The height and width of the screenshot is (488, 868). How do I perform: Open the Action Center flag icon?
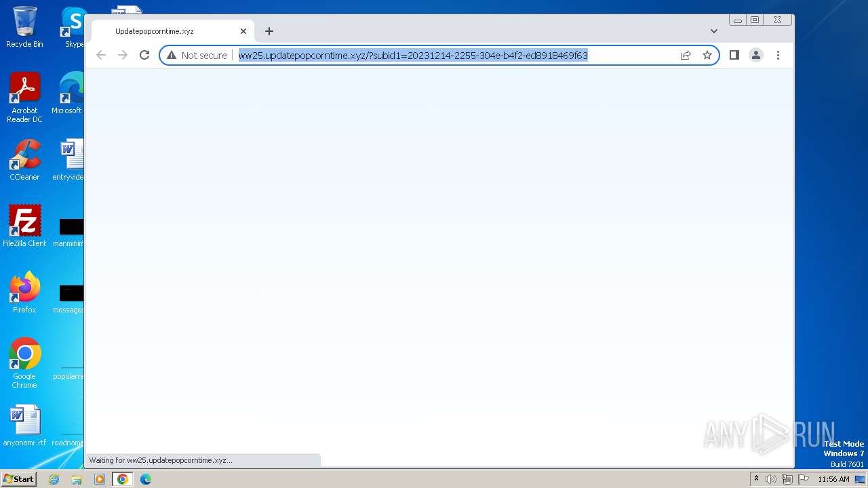tap(804, 479)
